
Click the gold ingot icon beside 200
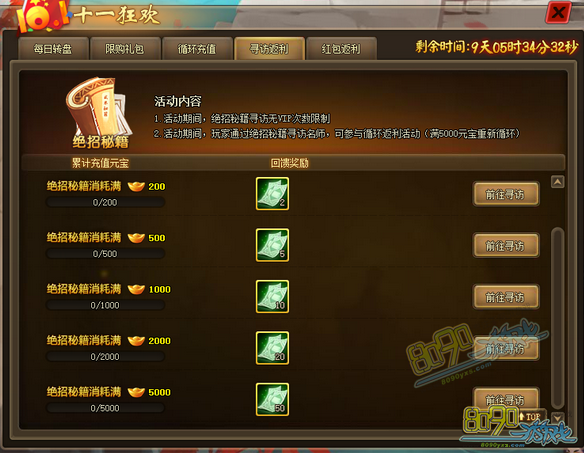pyautogui.click(x=136, y=186)
